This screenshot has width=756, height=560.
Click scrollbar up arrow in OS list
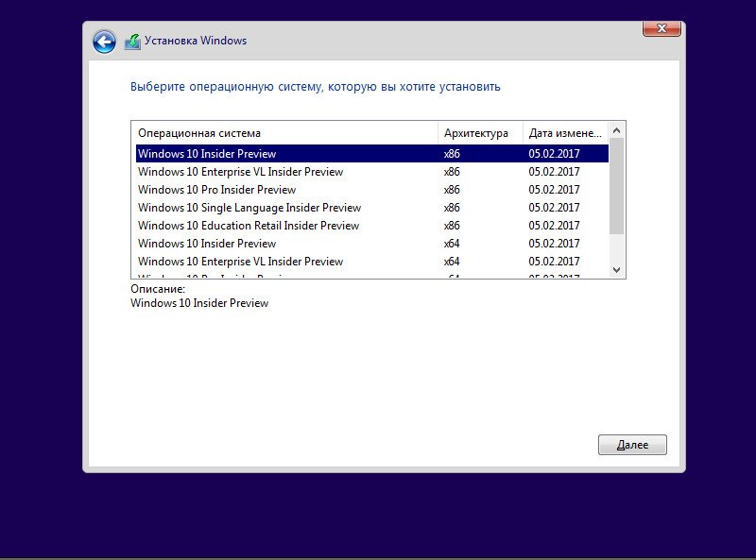[616, 130]
